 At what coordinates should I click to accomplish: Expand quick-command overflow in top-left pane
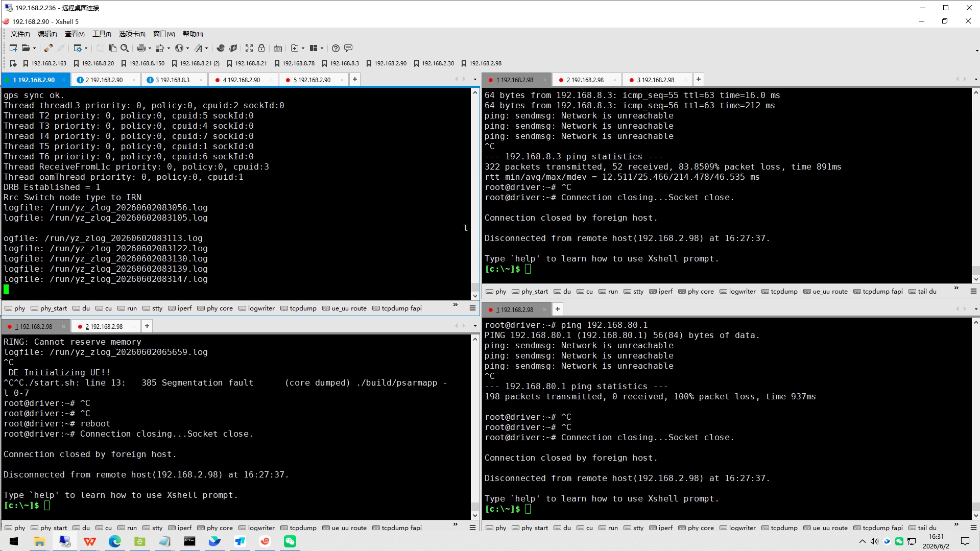point(456,305)
